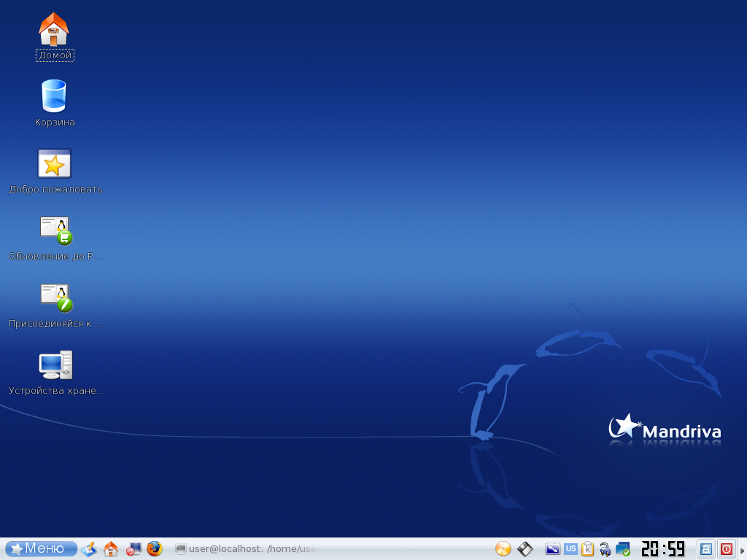Open the home folder launcher in the panel
This screenshot has height=560, width=747.
(111, 549)
